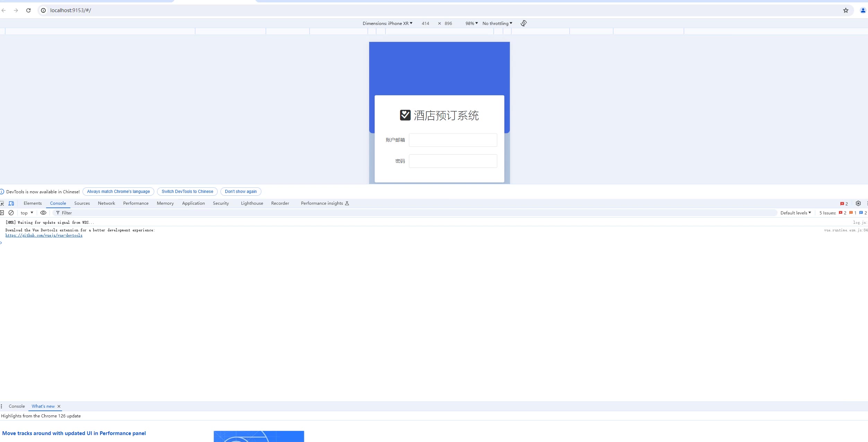Open the Performance insights tab
Screen dimensions: 868x442
(x=325, y=203)
